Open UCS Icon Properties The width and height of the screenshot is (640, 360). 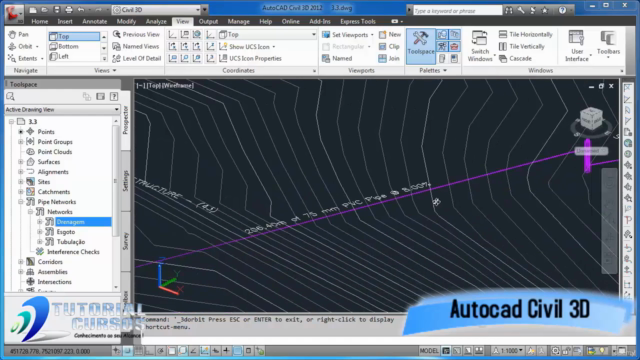click(x=251, y=58)
